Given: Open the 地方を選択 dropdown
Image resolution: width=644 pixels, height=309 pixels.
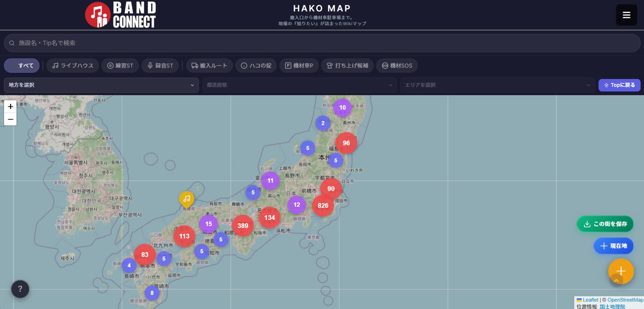Looking at the screenshot, I should click(102, 85).
